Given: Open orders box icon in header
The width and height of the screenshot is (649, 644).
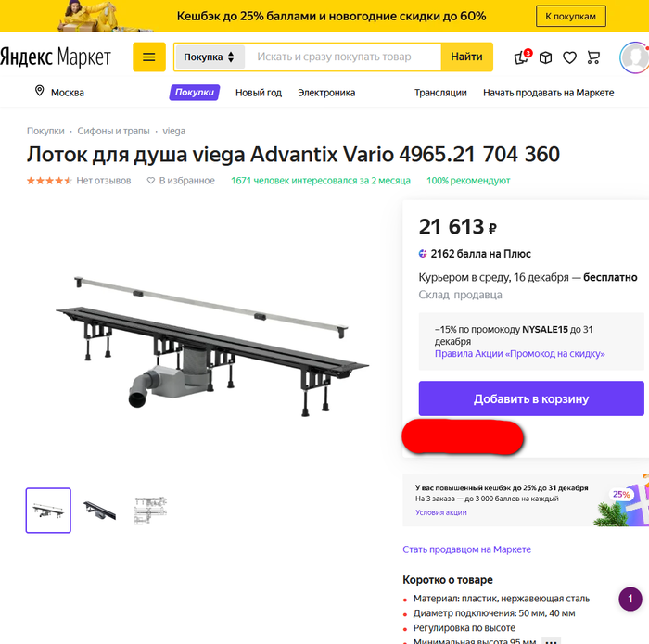Looking at the screenshot, I should (x=545, y=57).
